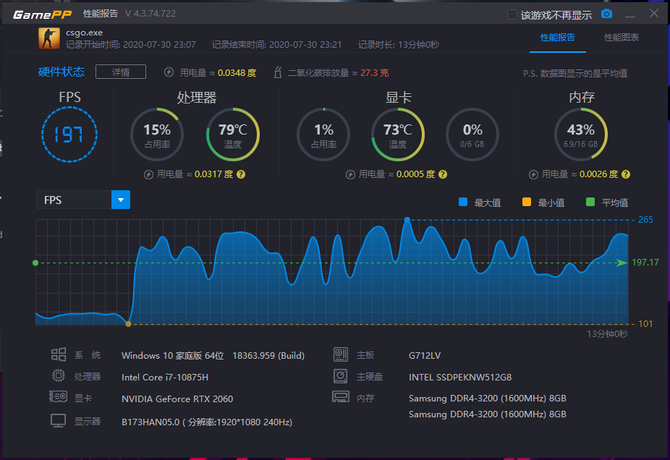This screenshot has height=460, width=670.
Task: Click the 27.3 克 emission value
Action: (374, 73)
